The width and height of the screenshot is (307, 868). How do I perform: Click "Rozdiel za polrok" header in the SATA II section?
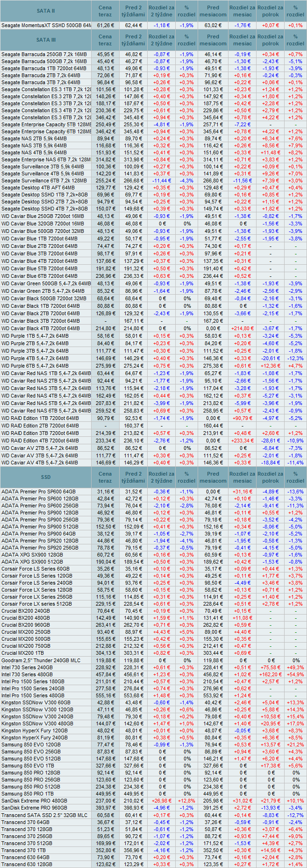pos(271,11)
